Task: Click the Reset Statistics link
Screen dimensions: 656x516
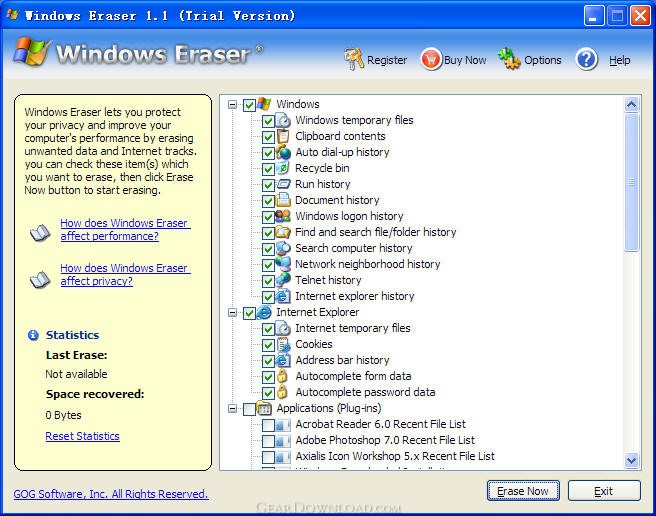Action: (82, 436)
